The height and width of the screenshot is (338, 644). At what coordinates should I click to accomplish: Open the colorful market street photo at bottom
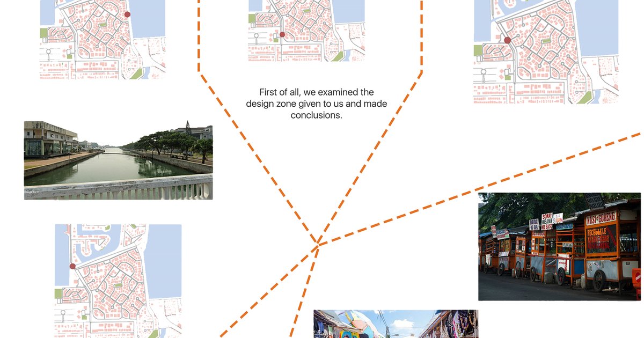pyautogui.click(x=396, y=324)
